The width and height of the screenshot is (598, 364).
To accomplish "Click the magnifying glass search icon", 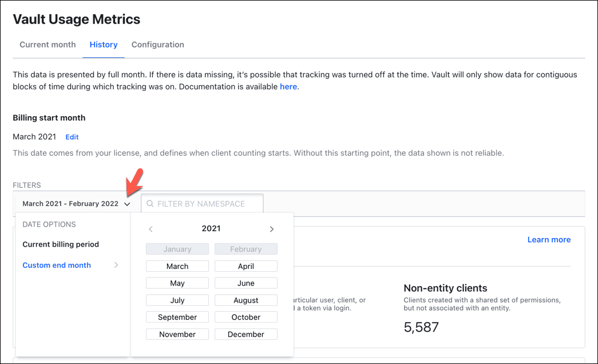I will [149, 203].
